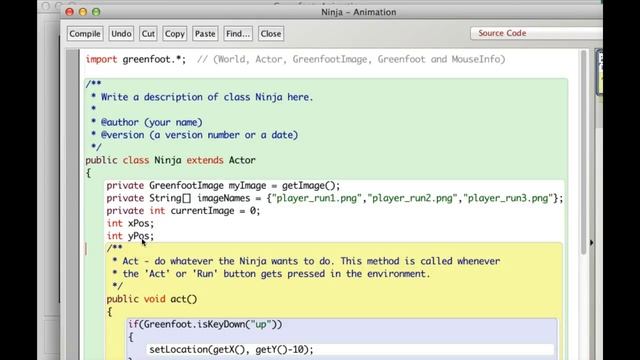640x360 pixels.
Task: Open the Find... dialog
Action: click(x=238, y=34)
